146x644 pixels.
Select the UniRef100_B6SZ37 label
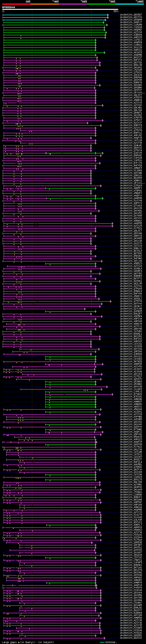click(x=131, y=58)
